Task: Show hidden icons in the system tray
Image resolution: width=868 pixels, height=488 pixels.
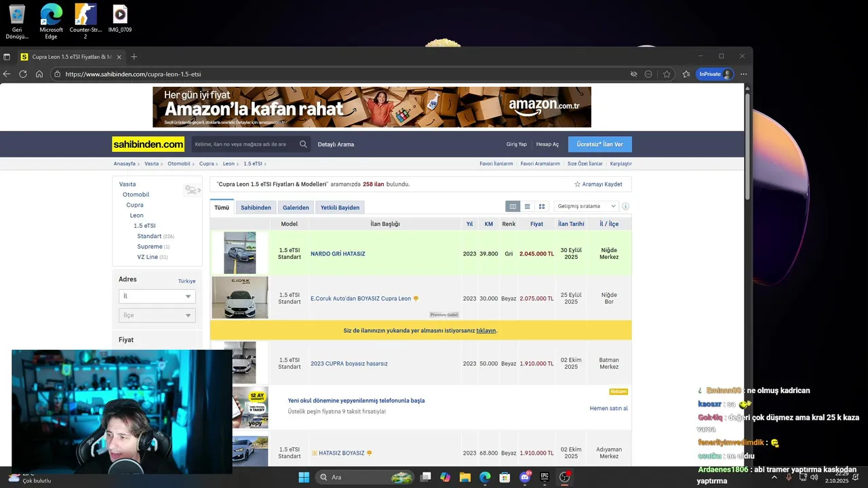Action: click(x=774, y=477)
